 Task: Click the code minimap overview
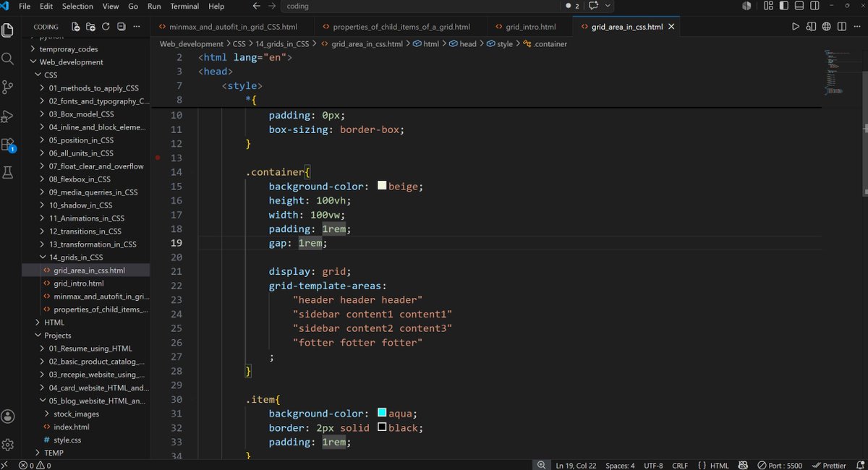(841, 72)
